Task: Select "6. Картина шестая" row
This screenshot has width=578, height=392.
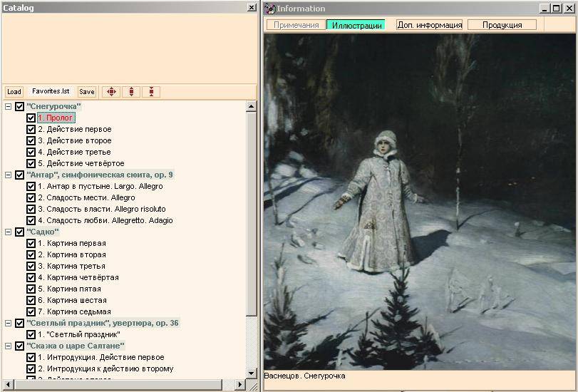Action: (72, 301)
